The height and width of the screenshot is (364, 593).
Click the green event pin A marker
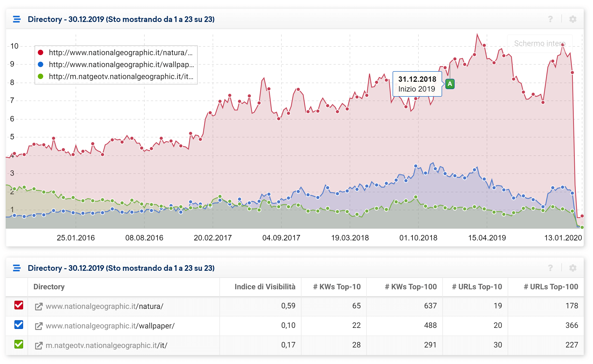pos(450,84)
